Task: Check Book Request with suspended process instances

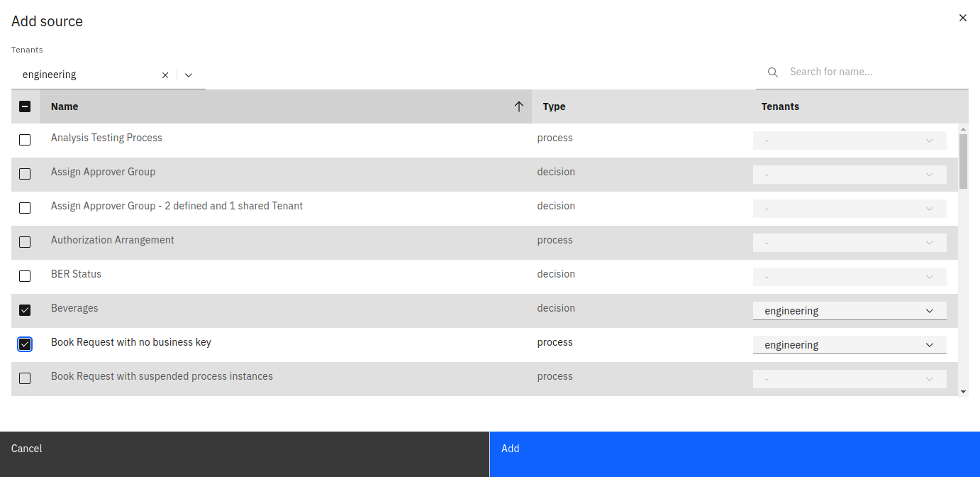Action: click(x=25, y=378)
